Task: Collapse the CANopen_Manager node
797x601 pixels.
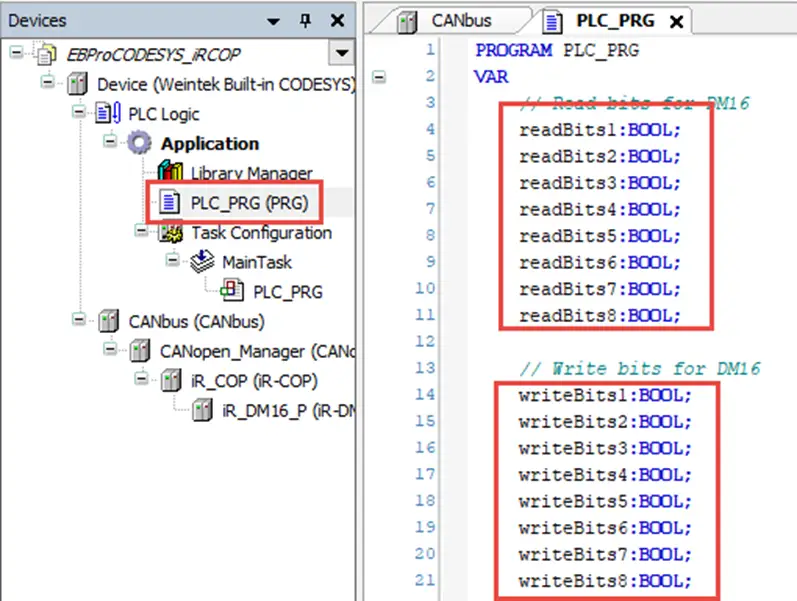Action: tap(110, 349)
